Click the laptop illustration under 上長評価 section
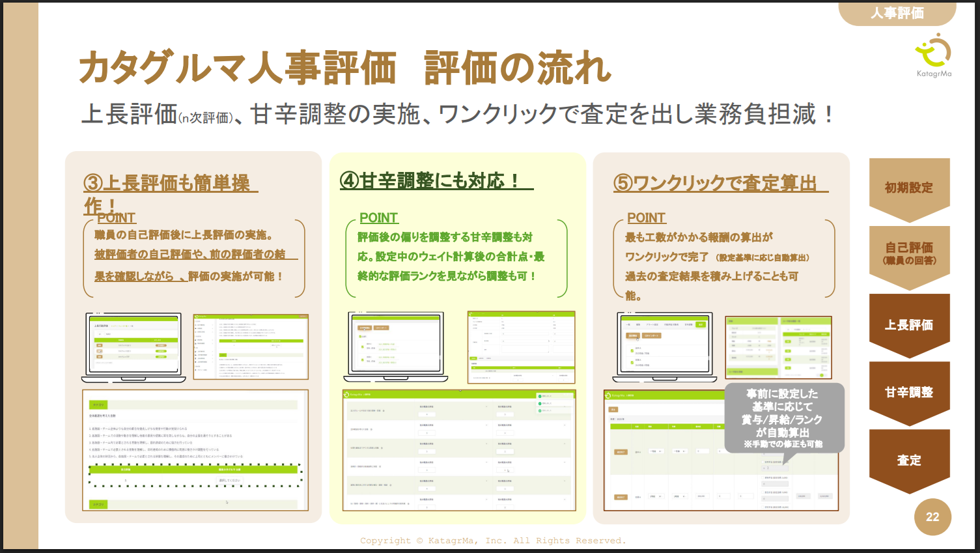 133,347
